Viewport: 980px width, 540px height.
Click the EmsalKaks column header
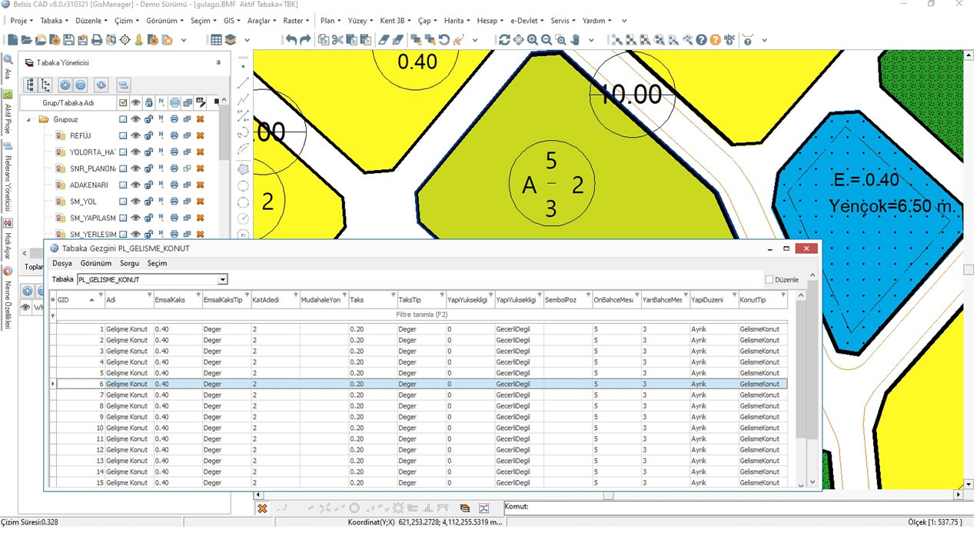[171, 299]
